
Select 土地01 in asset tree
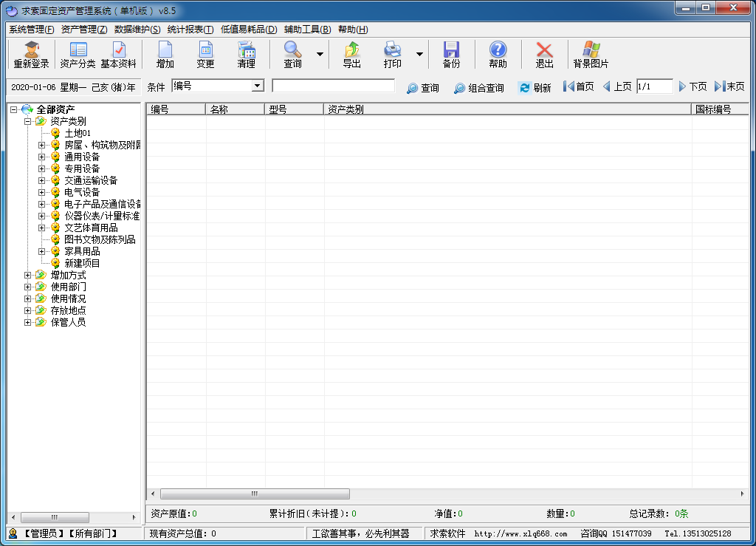77,133
